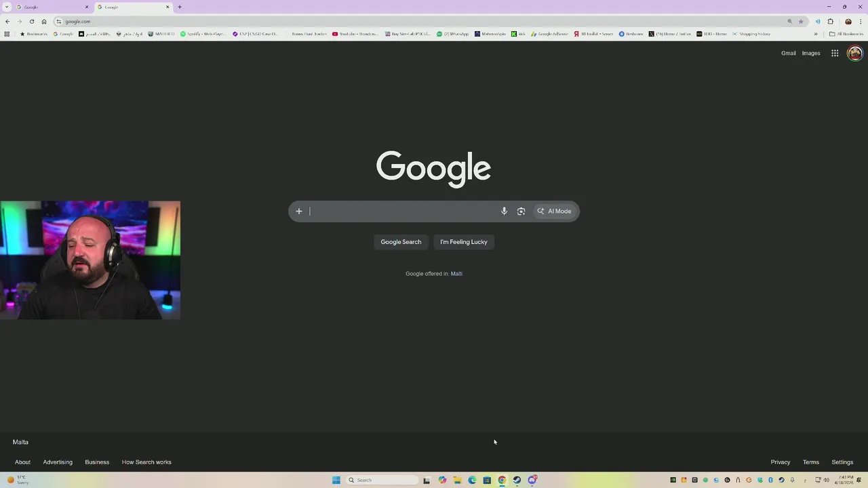The height and width of the screenshot is (488, 868).
Task: Open the YouTube bookmark
Action: (355, 34)
